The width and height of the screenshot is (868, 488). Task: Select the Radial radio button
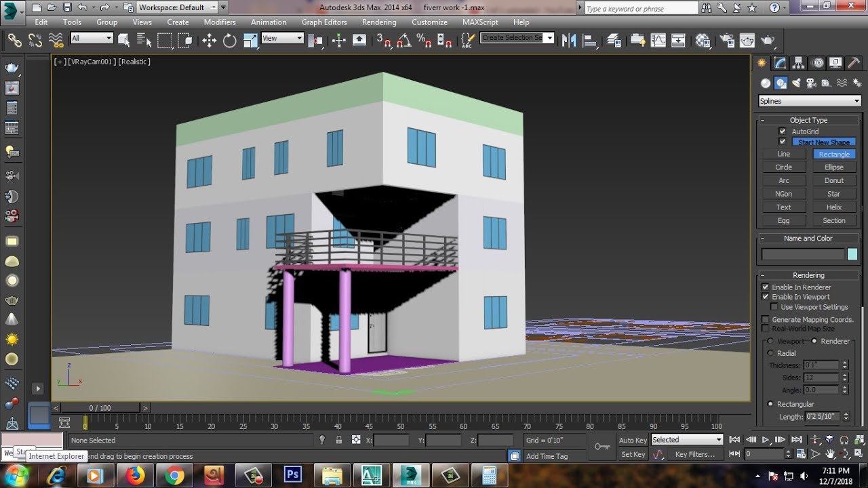click(x=770, y=353)
